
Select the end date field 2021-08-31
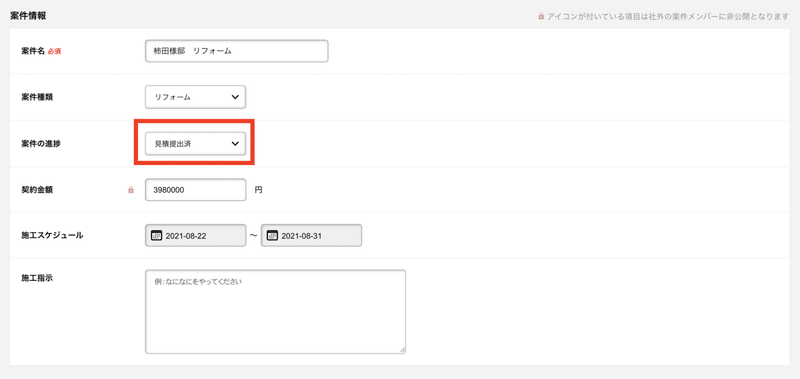pyautogui.click(x=311, y=236)
